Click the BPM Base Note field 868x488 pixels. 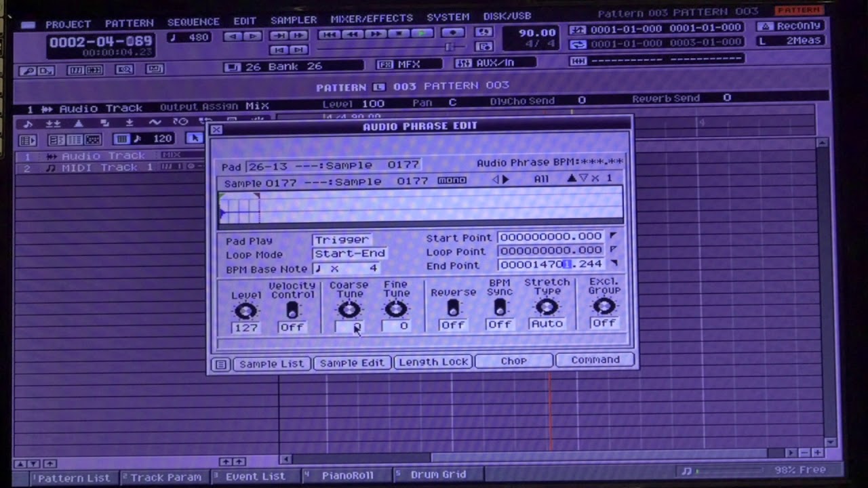click(346, 268)
